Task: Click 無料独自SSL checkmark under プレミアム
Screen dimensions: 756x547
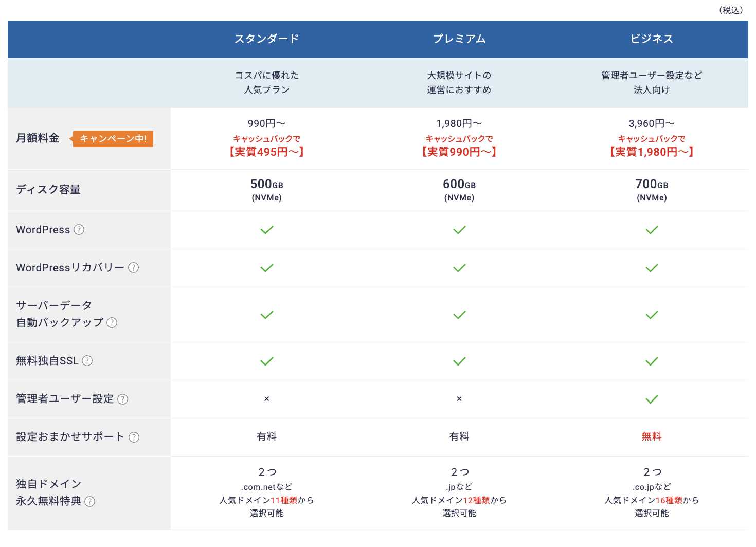Action: click(x=459, y=361)
